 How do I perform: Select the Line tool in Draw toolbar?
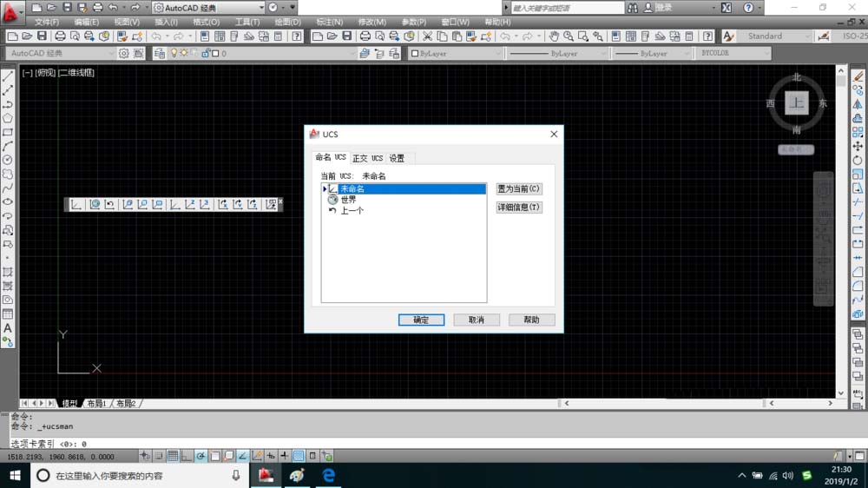pos(8,76)
